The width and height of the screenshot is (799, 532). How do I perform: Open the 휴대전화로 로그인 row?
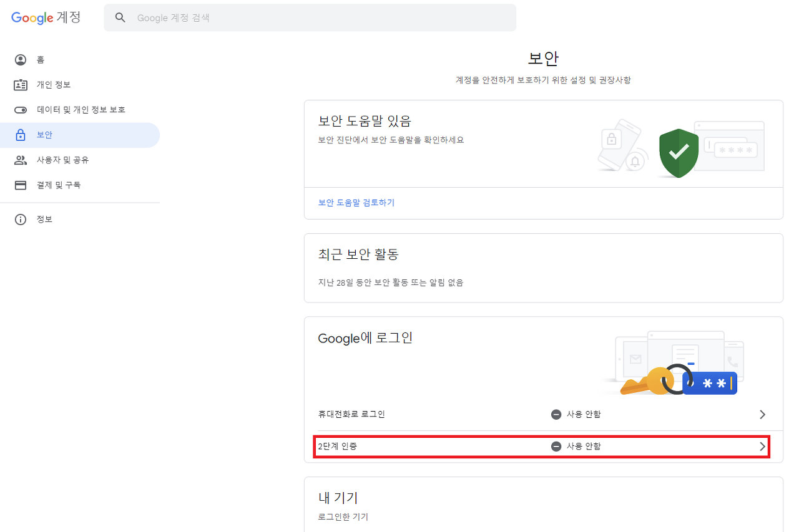543,414
